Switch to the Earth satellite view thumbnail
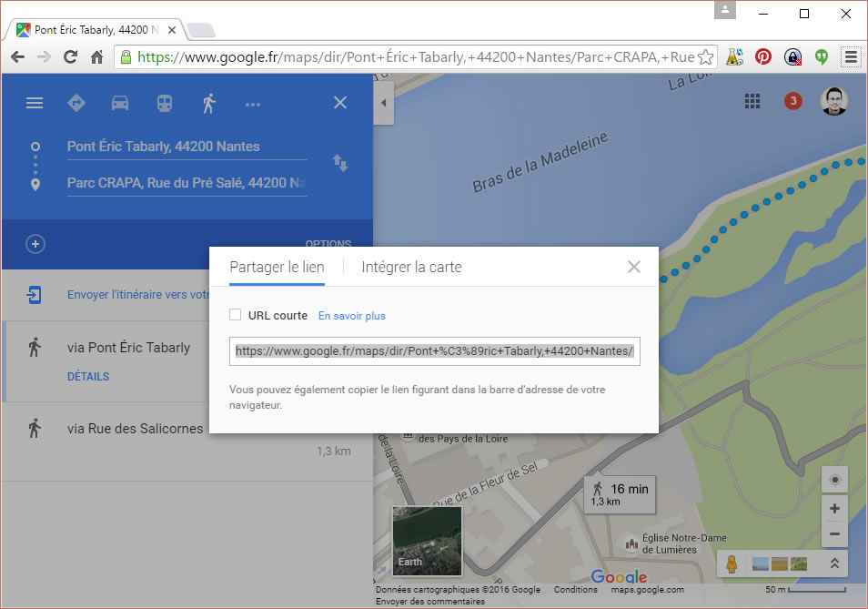868x609 pixels. (427, 541)
